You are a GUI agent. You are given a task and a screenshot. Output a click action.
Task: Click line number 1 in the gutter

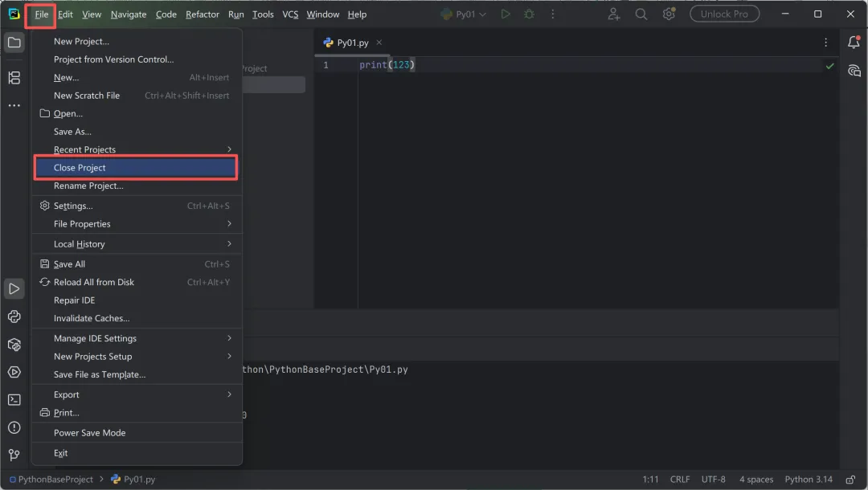tap(325, 65)
